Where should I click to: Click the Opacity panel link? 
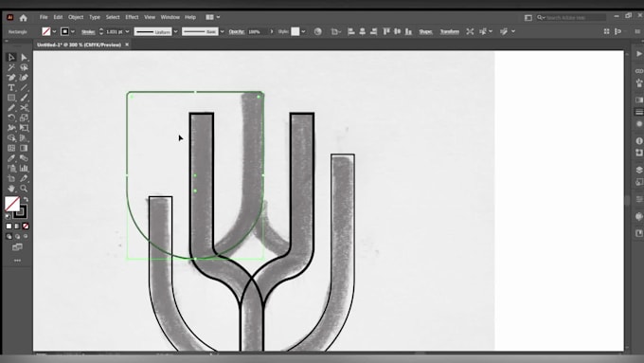[237, 31]
